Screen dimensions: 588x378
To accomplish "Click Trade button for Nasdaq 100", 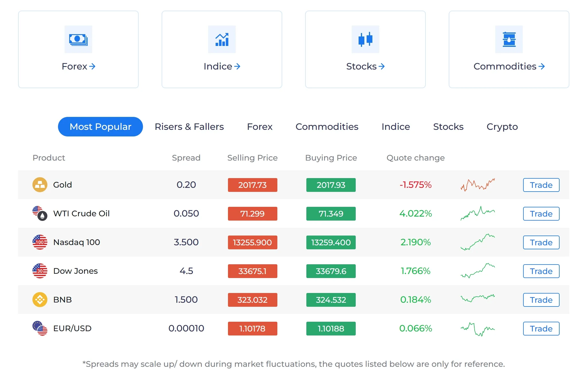I will point(541,242).
